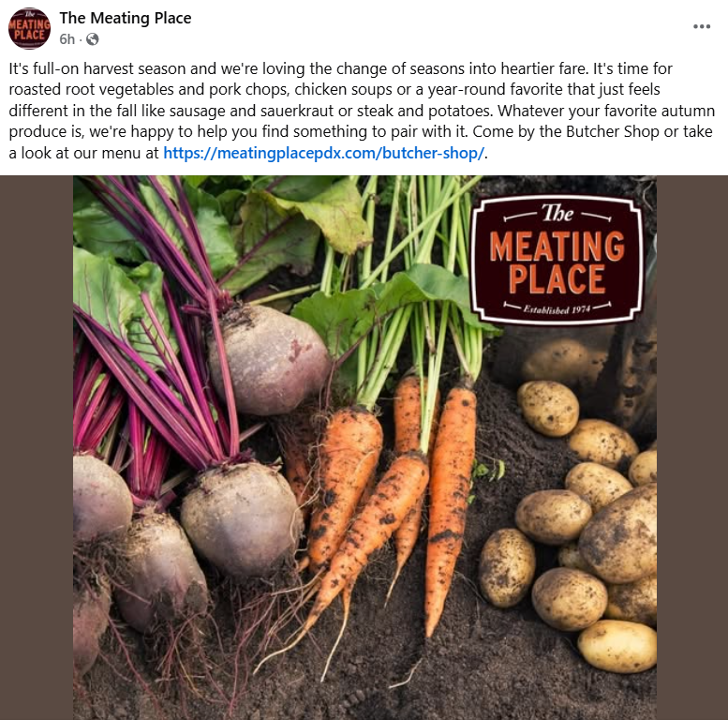Image resolution: width=728 pixels, height=720 pixels.
Task: Click the 'Butcher Shop' words in post text
Action: [599, 131]
